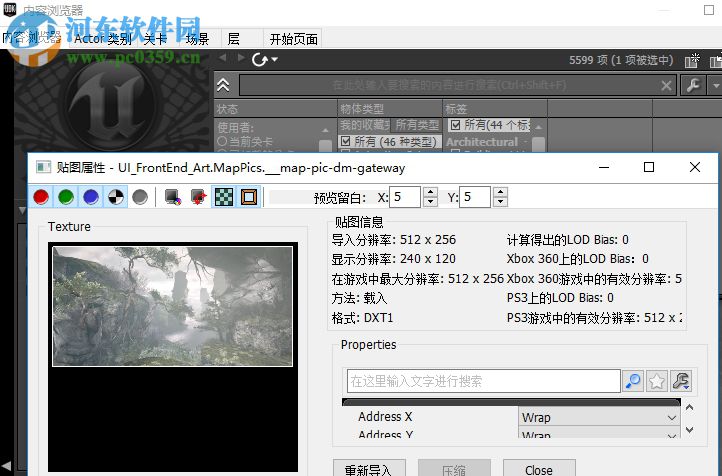Increase the preview padding Y value
The image size is (722, 476).
[x=501, y=192]
